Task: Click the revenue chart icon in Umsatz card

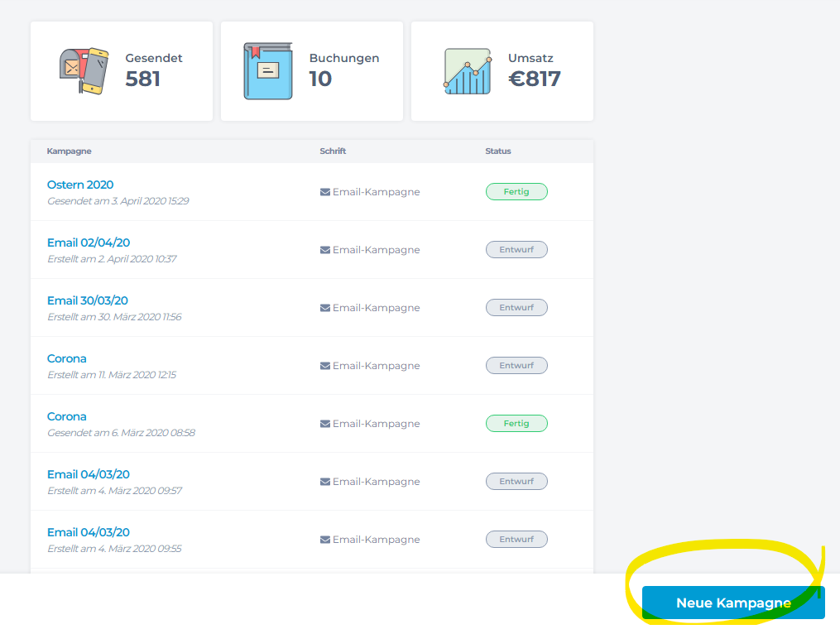Action: [467, 71]
